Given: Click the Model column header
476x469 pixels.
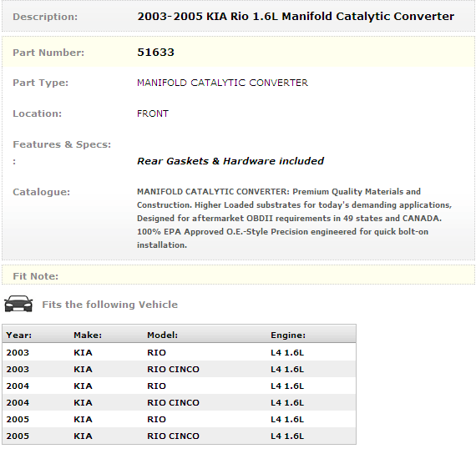Looking at the screenshot, I should tap(162, 335).
